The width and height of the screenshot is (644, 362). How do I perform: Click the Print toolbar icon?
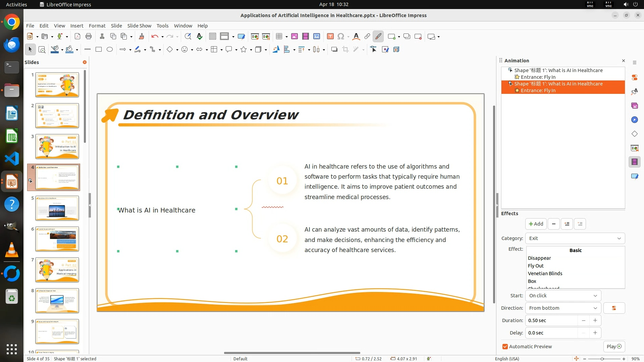89,37
